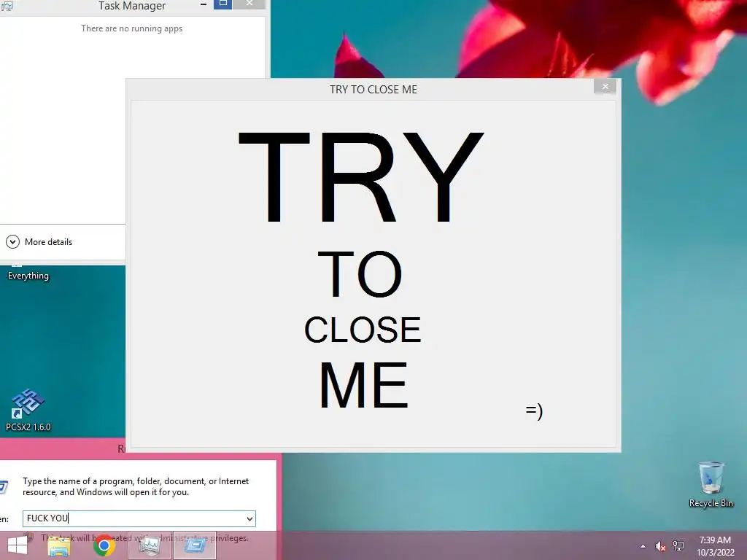Click 'There are no running apps' text
The width and height of the screenshot is (747, 560).
coord(131,28)
